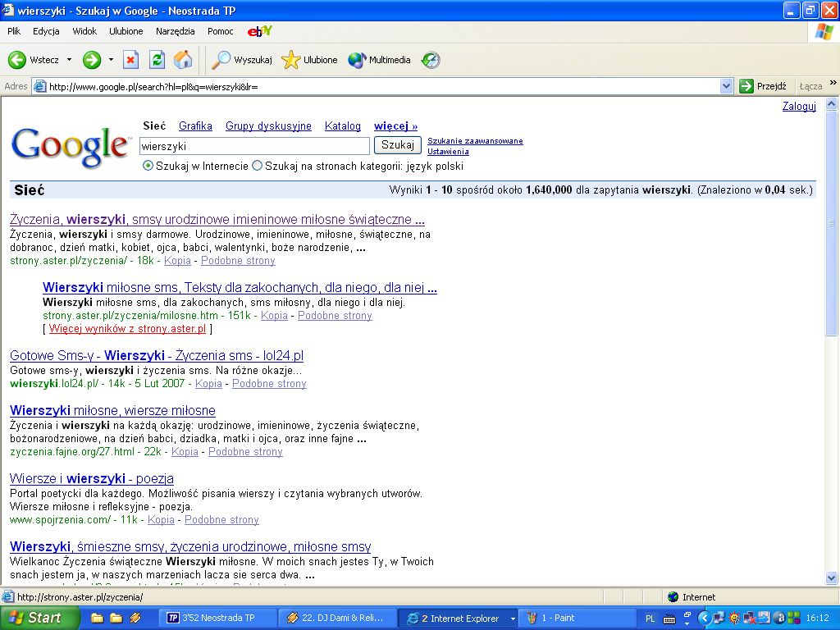Open the Widok menu
The image size is (840, 630).
point(84,31)
